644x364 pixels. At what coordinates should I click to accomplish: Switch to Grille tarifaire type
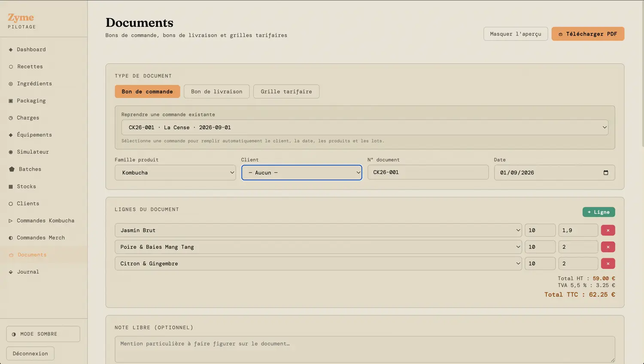[x=286, y=92]
